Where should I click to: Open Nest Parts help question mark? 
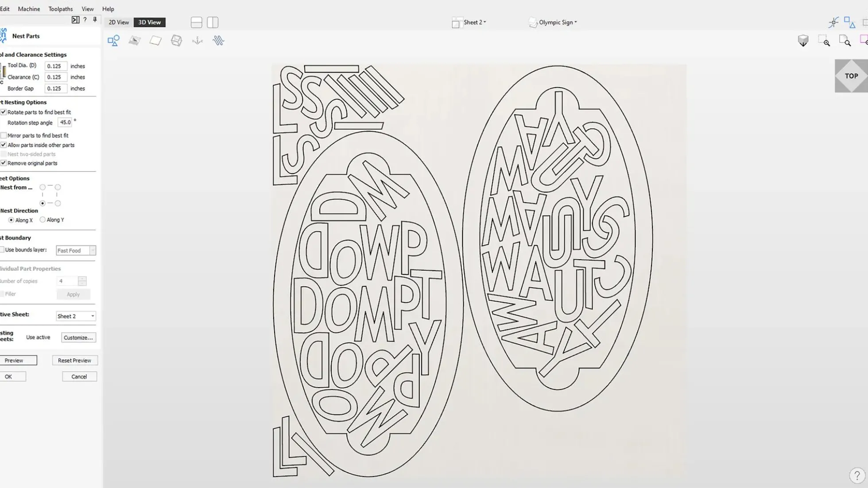pos(85,20)
